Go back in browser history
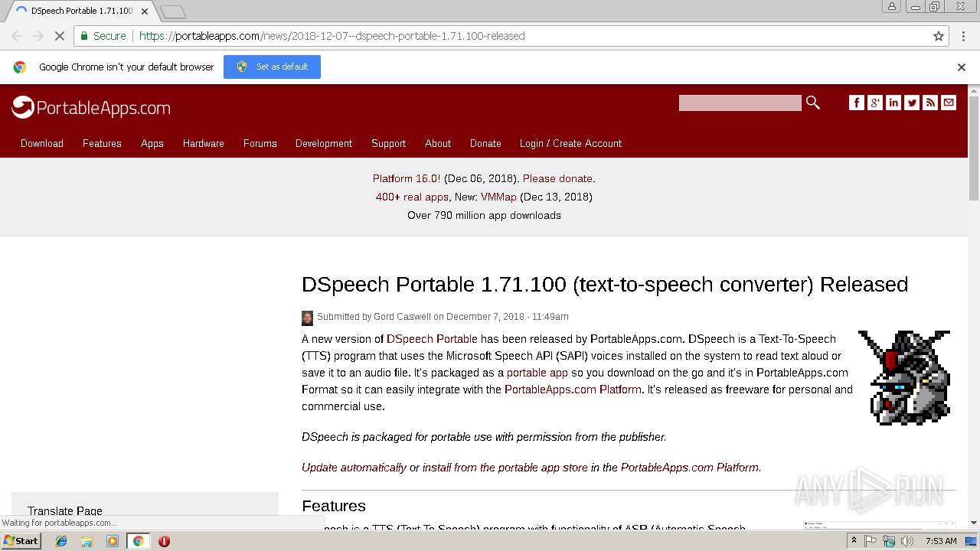The width and height of the screenshot is (980, 551). coord(17,36)
